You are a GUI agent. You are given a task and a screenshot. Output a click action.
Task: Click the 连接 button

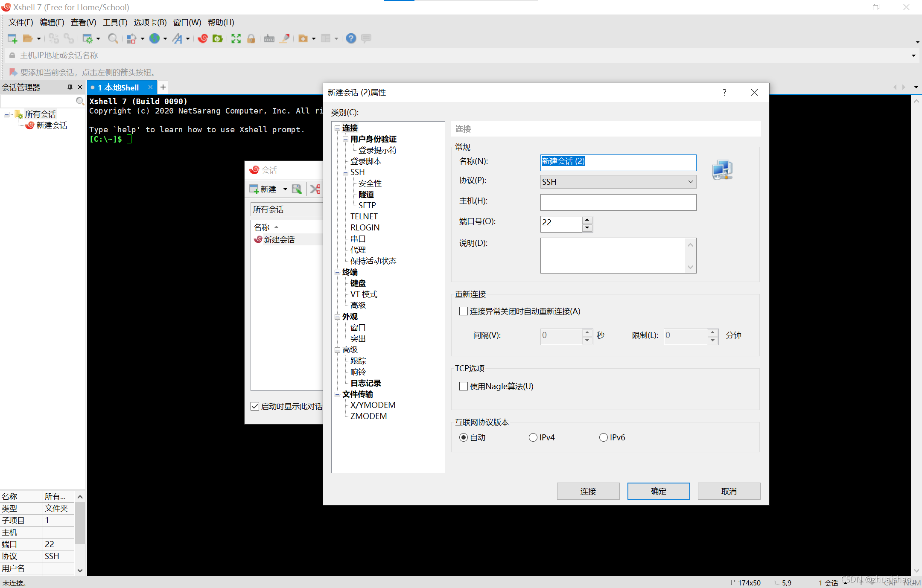(x=588, y=491)
